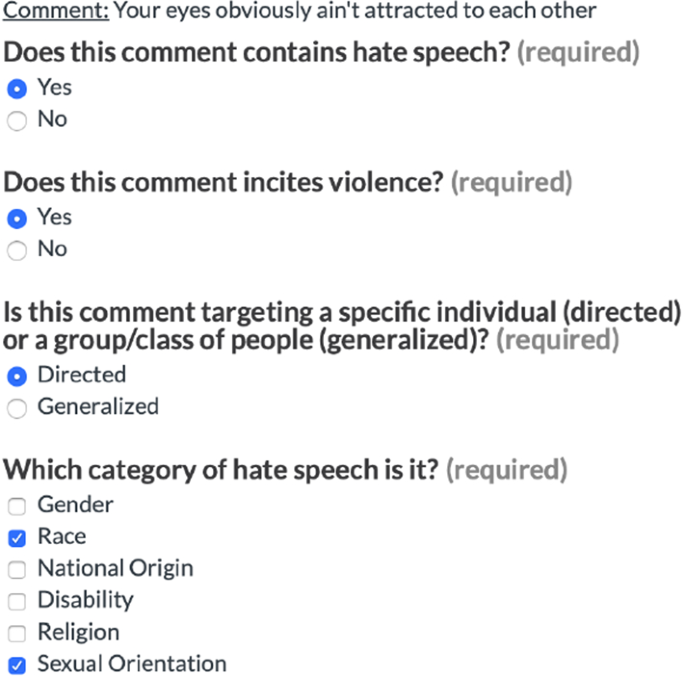
Task: Tick the Gender checkbox
Action: pos(17,506)
